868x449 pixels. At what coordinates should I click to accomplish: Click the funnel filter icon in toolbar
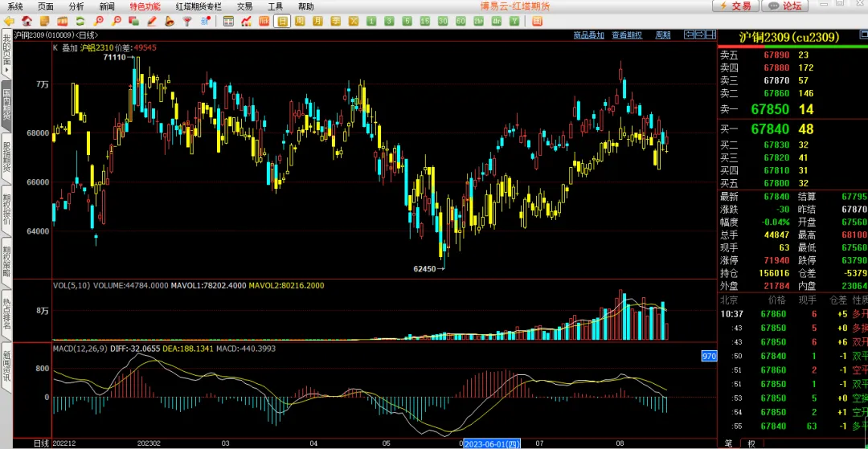click(187, 22)
